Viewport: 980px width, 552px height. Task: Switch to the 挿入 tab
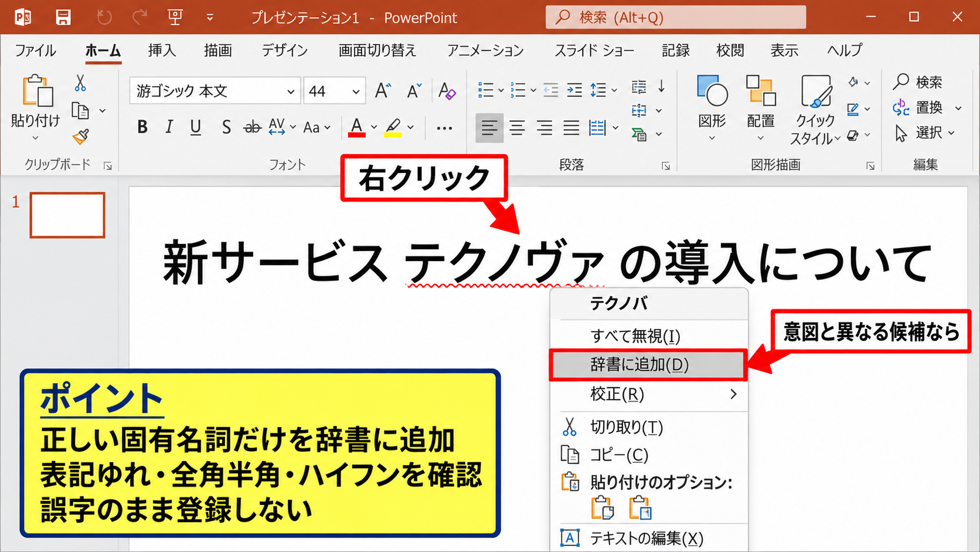pyautogui.click(x=162, y=50)
